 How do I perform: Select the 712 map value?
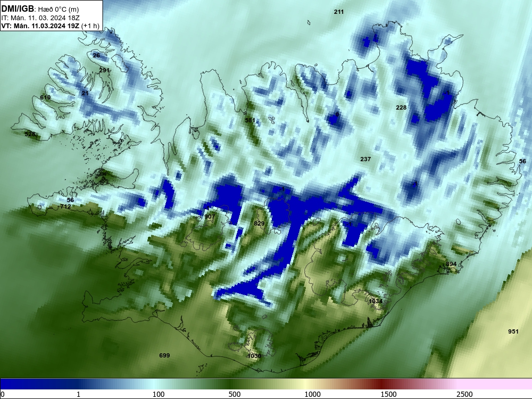(x=66, y=206)
